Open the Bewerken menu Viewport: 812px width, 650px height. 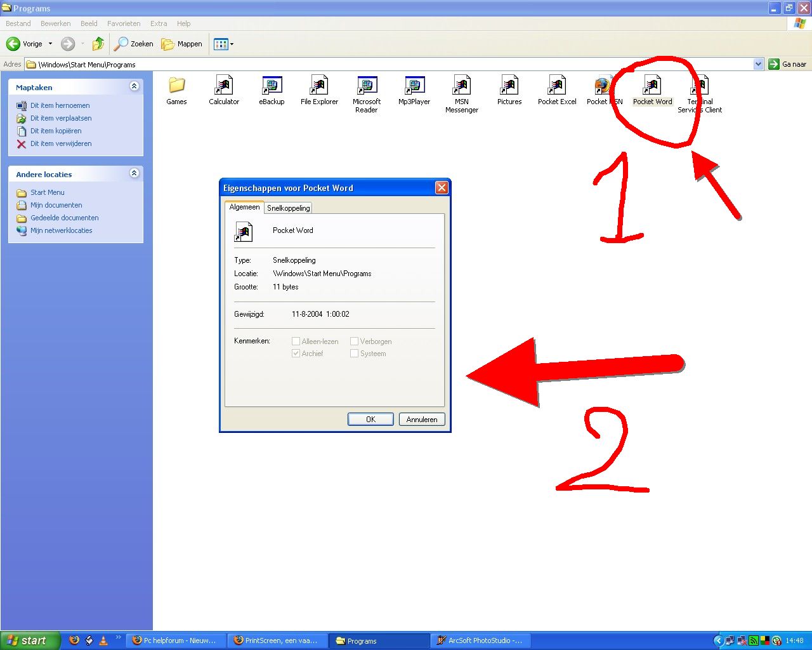click(56, 23)
